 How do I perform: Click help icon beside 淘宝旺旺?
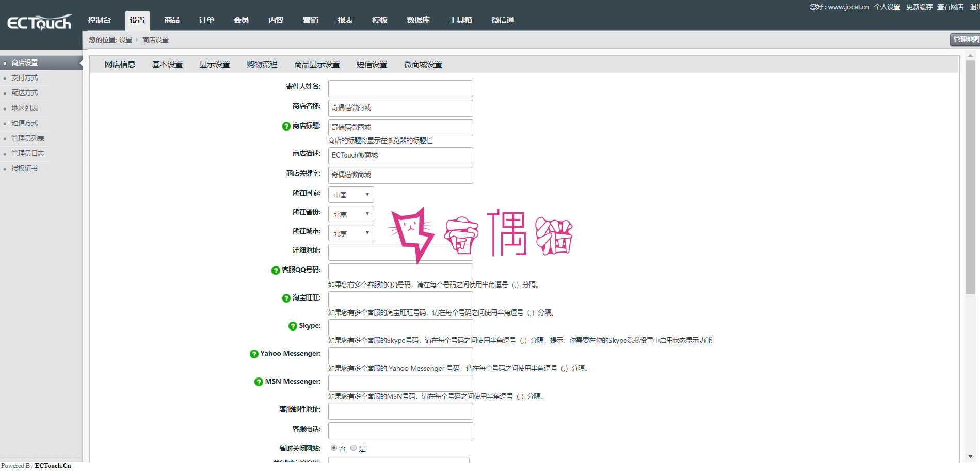pyautogui.click(x=286, y=298)
